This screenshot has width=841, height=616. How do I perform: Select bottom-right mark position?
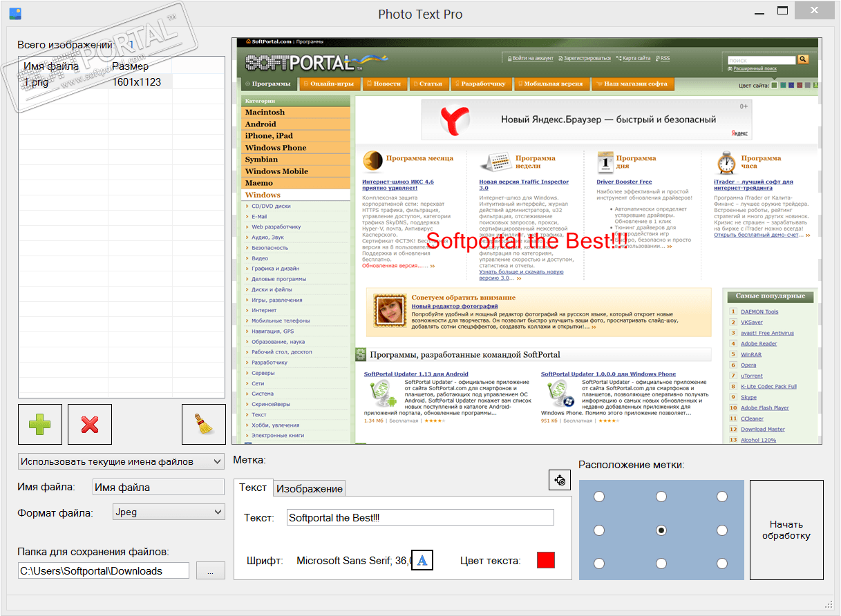click(722, 563)
